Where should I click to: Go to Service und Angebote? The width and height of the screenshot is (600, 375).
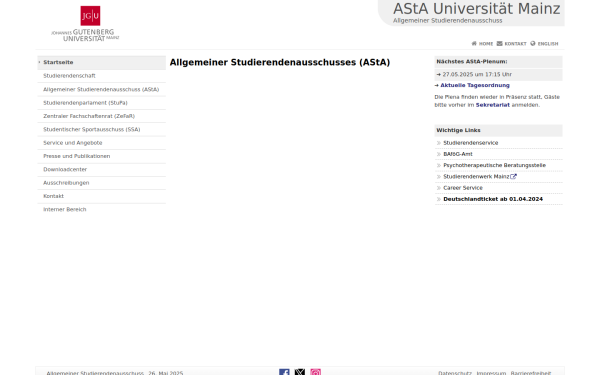tap(101, 143)
